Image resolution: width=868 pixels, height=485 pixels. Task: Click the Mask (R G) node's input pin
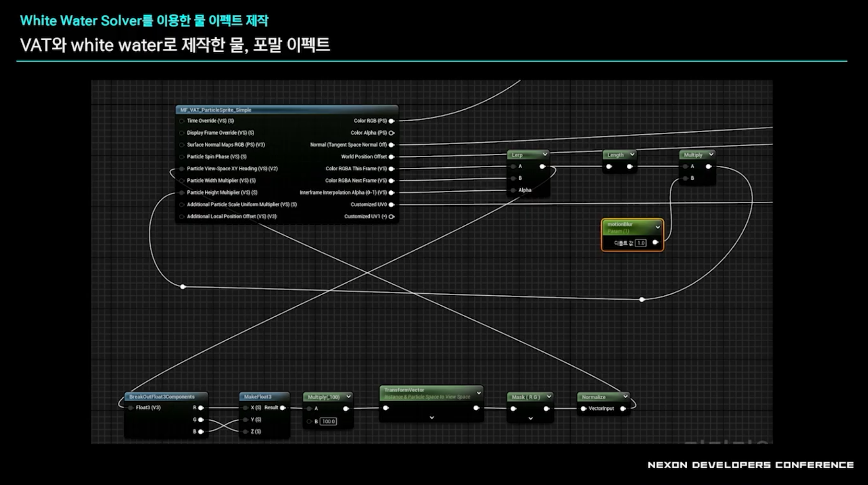pos(514,409)
